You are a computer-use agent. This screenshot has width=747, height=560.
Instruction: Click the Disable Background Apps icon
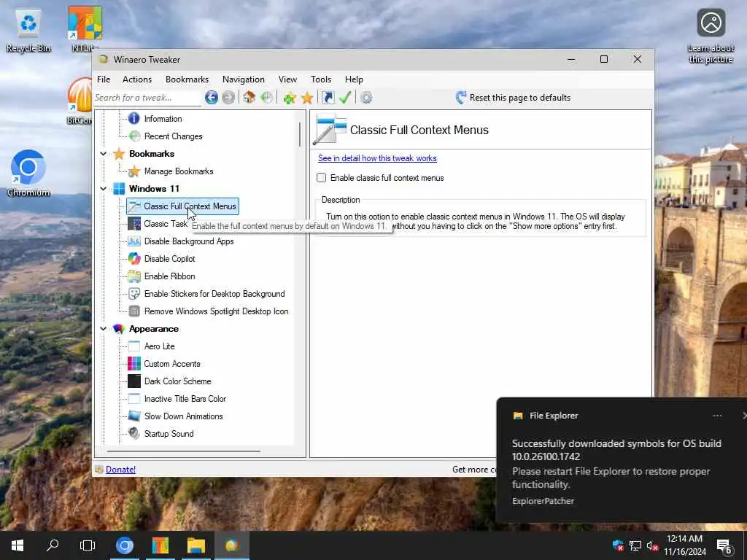pyautogui.click(x=134, y=241)
